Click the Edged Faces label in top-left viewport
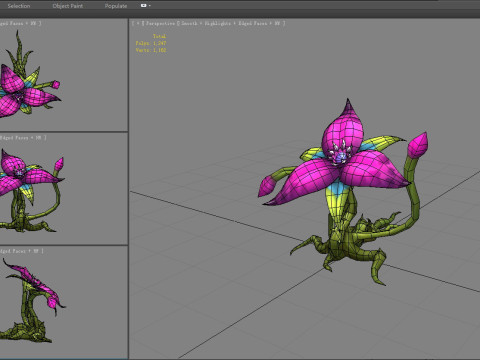Image resolution: width=480 pixels, height=360 pixels. click(x=12, y=23)
